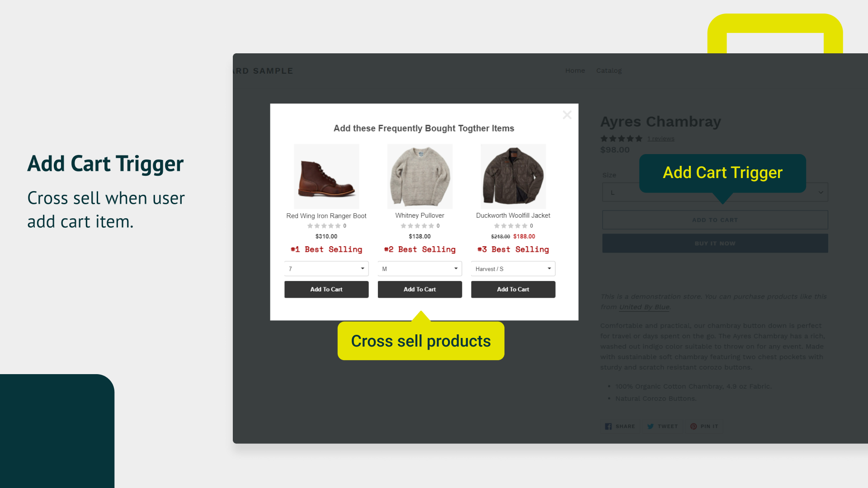Open the 1 reviews link
868x488 pixels.
click(660, 139)
